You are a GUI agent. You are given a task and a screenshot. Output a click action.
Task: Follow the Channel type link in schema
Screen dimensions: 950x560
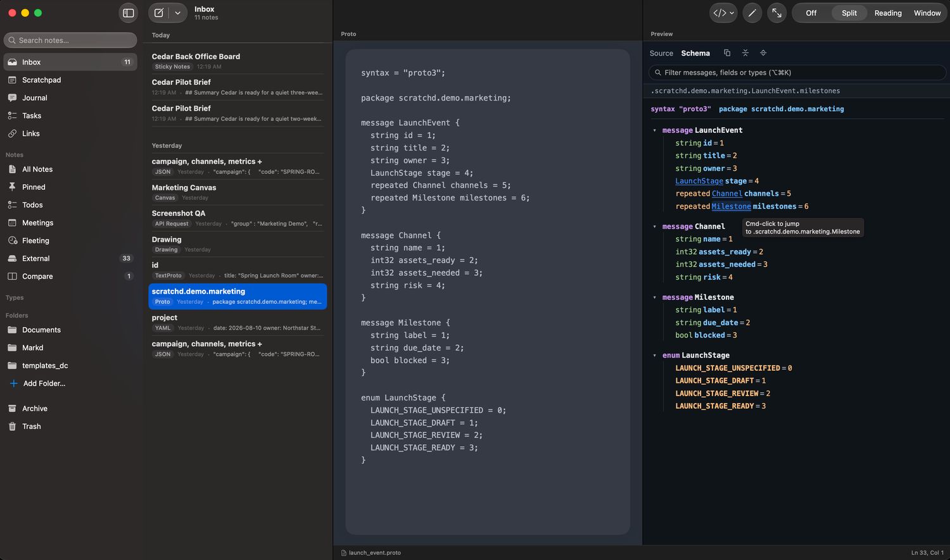(727, 194)
